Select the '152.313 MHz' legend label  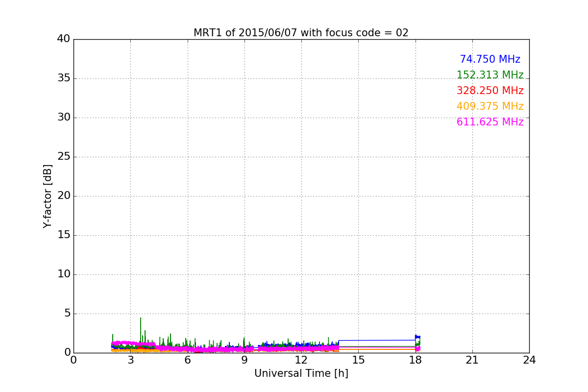click(x=490, y=75)
